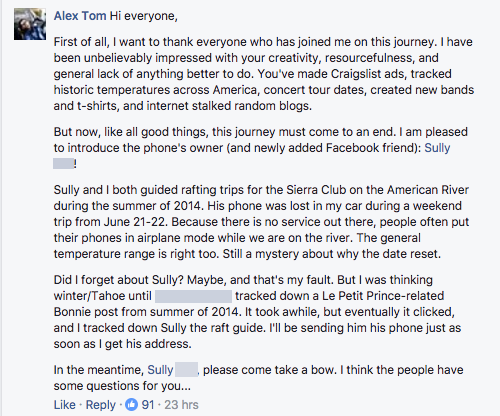The width and height of the screenshot is (500, 416).
Task: Open the Sully tag after 'In the meantime,'
Action: pyautogui.click(x=160, y=370)
